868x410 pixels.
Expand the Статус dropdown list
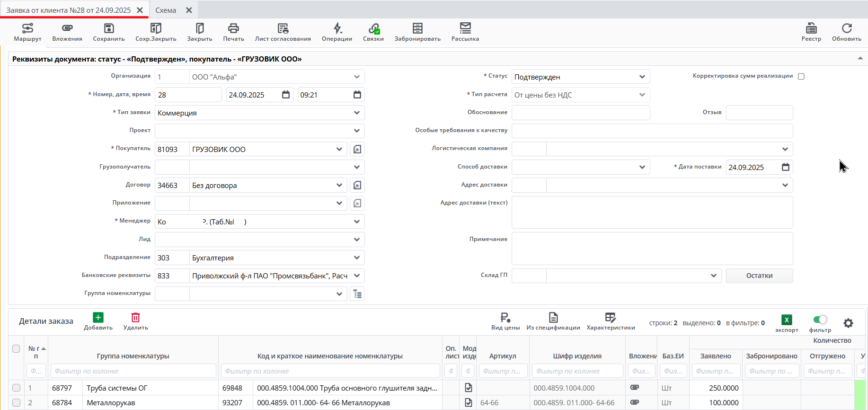point(642,77)
